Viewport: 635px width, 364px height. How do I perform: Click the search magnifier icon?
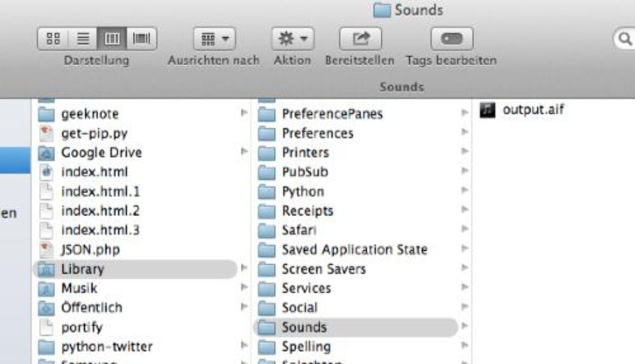[625, 39]
